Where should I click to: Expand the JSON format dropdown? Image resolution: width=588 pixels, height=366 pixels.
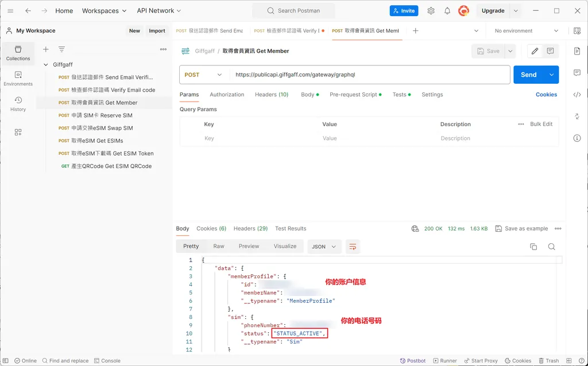click(324, 247)
